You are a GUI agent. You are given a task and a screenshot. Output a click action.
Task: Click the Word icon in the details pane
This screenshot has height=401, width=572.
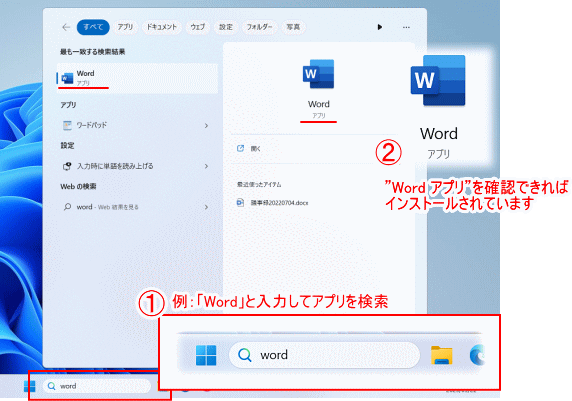coord(318,74)
